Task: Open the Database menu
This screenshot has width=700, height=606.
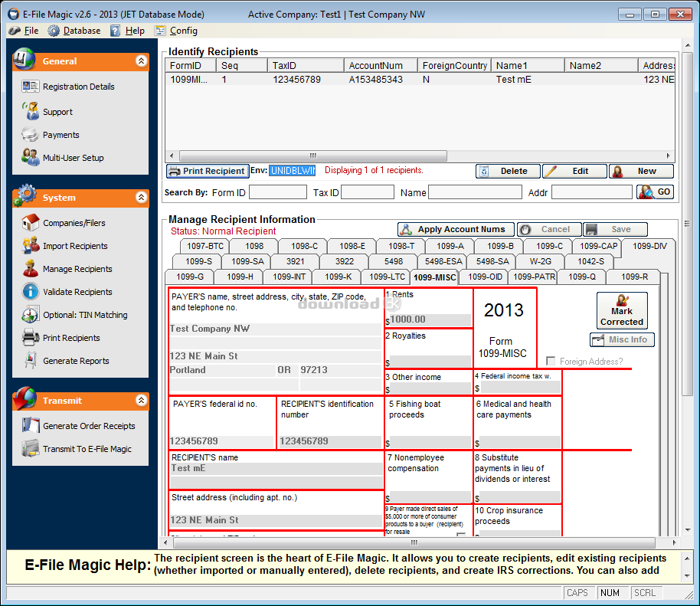Action: (x=74, y=31)
